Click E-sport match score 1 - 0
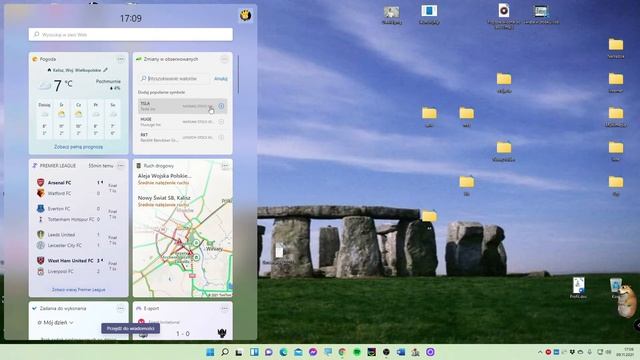This screenshot has width=640, height=360. (x=182, y=334)
